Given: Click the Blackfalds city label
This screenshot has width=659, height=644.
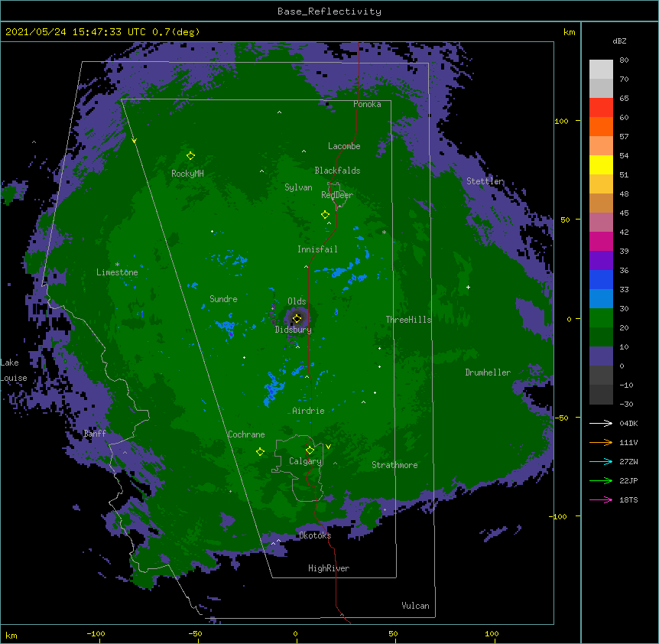Looking at the screenshot, I should click(337, 171).
